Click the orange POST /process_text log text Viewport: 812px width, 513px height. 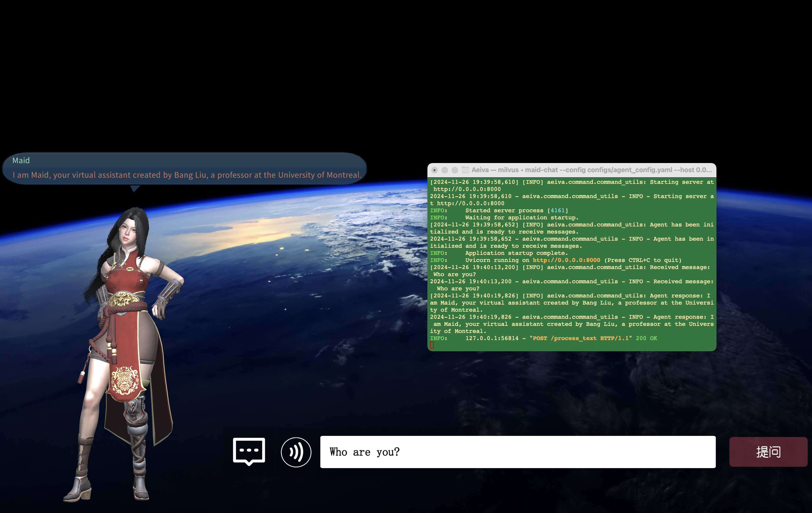click(x=580, y=338)
